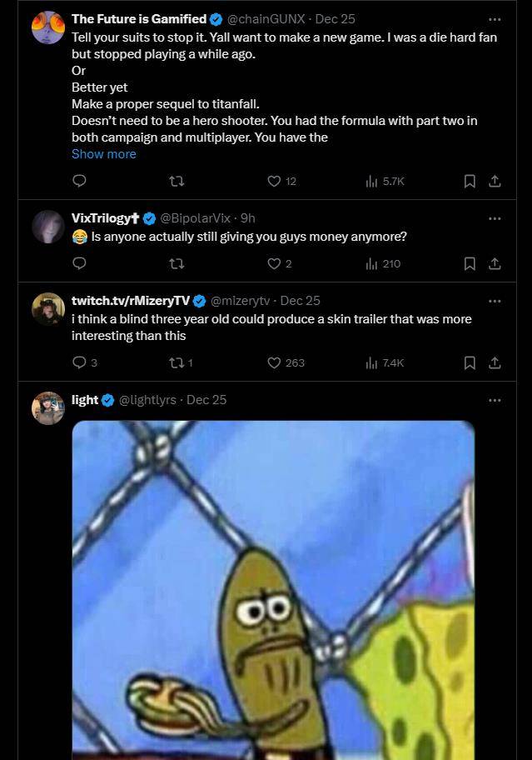This screenshot has width=532, height=760.
Task: Like VixTrilogy's tweet
Action: coord(275,263)
